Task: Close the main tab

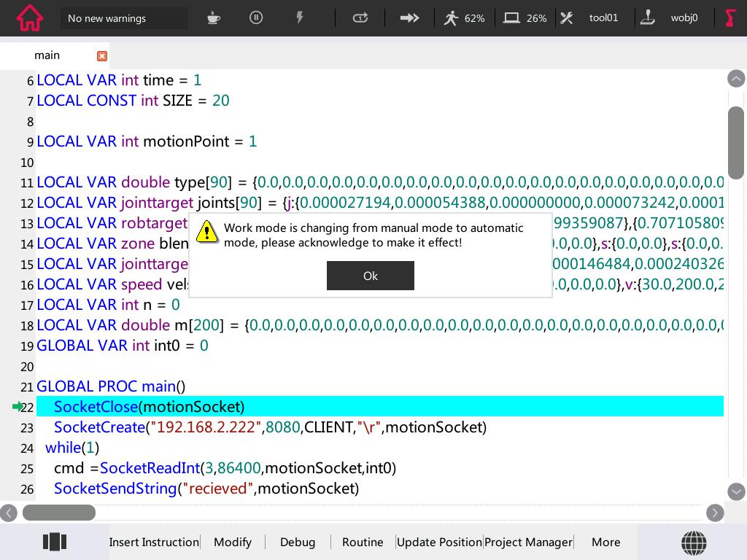Action: click(102, 56)
